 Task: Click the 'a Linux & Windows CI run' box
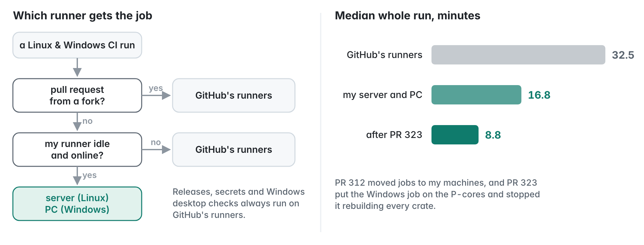click(77, 45)
